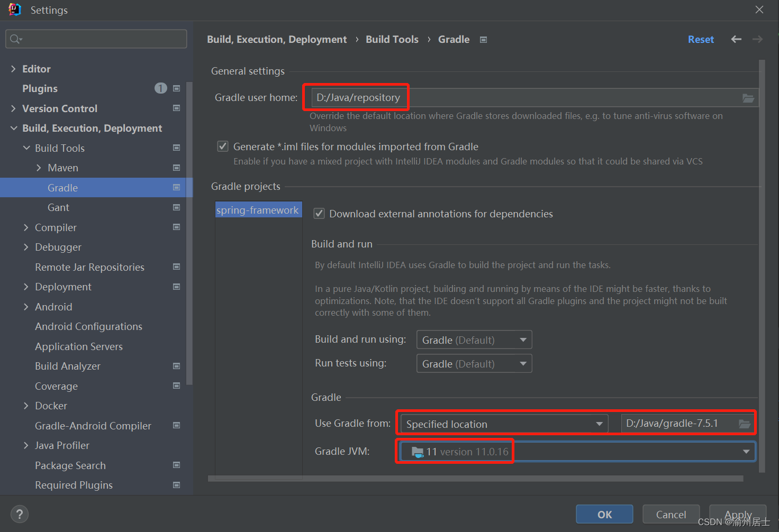
Task: Click the IntelliJ IDEA logo in title bar
Action: point(14,10)
